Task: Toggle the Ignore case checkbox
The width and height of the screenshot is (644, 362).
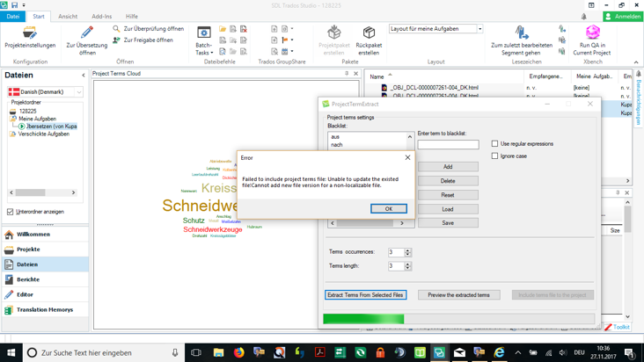Action: click(495, 156)
